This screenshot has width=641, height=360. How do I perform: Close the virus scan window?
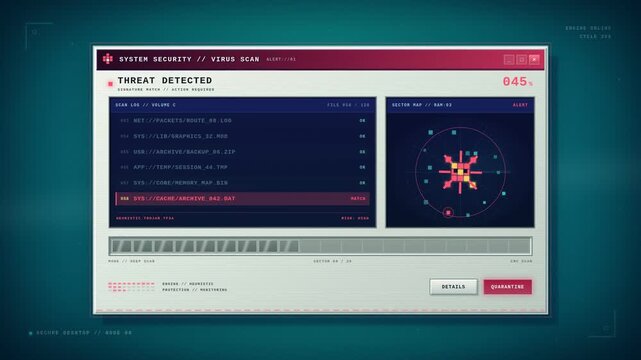534,60
